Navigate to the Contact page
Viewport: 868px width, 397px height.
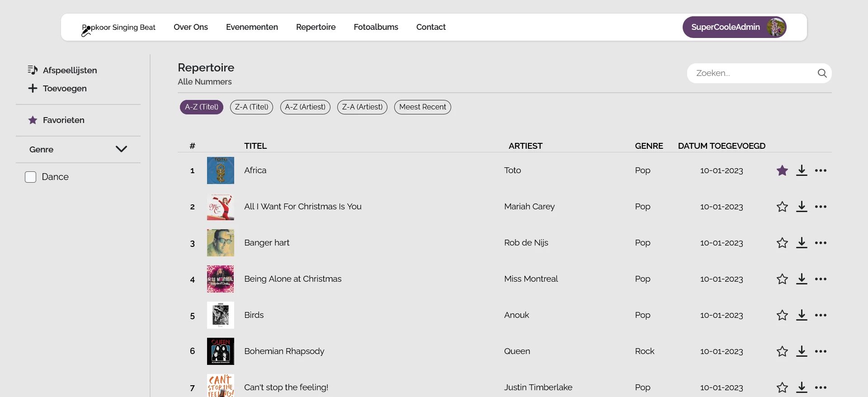click(x=431, y=27)
